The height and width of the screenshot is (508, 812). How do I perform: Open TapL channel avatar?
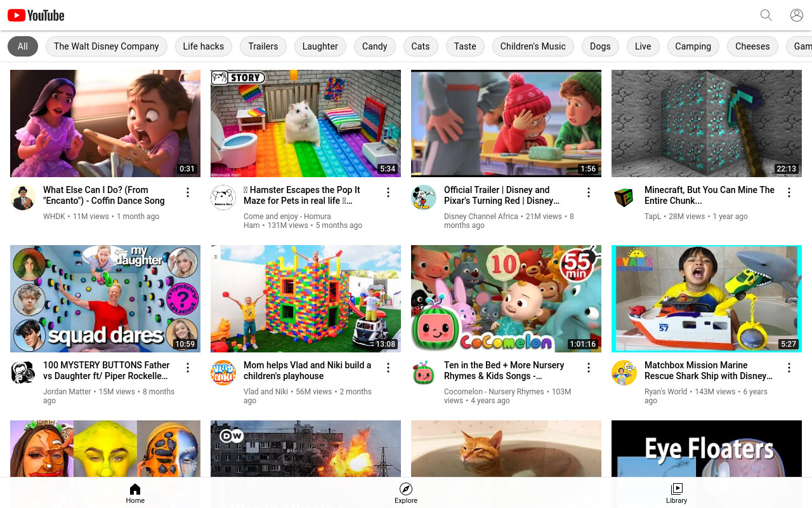(x=624, y=197)
